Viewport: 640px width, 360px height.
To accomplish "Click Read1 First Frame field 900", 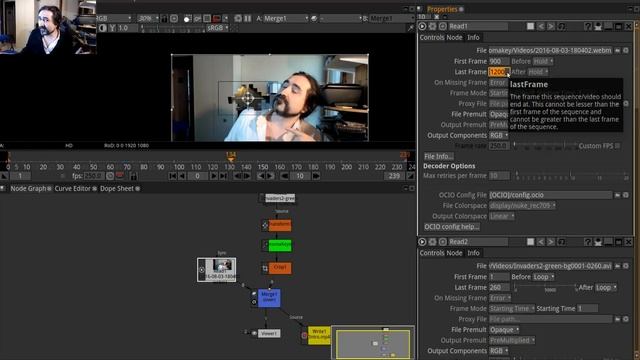I will 499,61.
